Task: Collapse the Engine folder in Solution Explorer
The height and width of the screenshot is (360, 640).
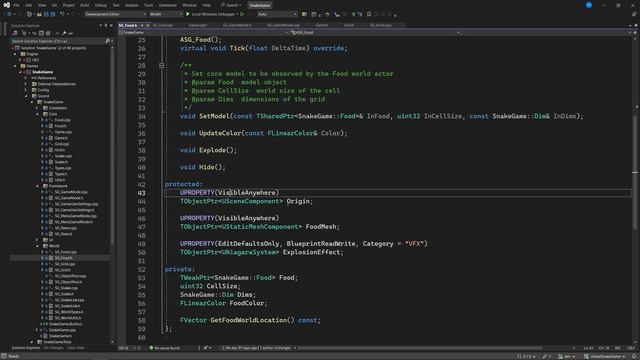Action: [15, 54]
